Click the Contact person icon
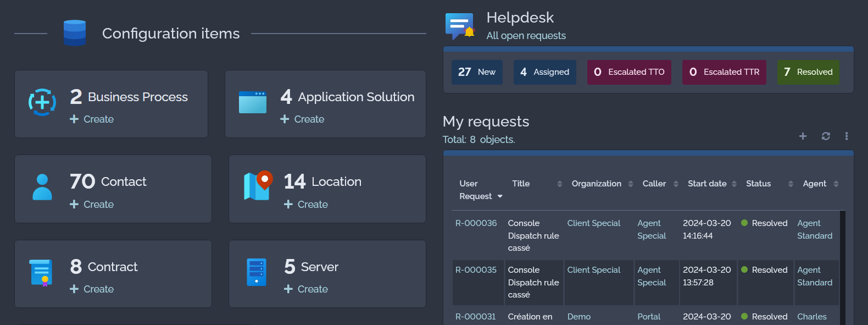This screenshot has height=325, width=868. (42, 187)
